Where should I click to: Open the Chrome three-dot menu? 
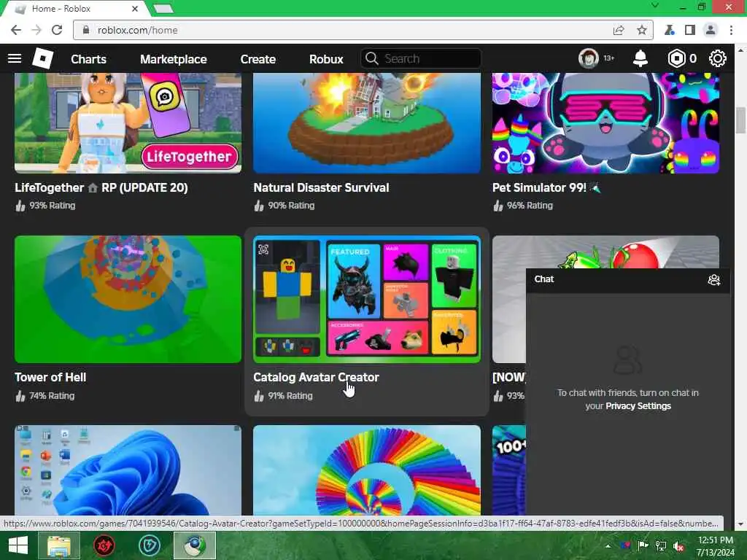731,30
